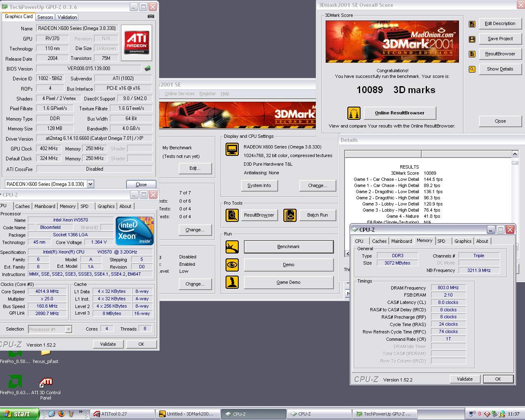Click the Batch Run icon
This screenshot has height=420, width=525.
point(290,215)
